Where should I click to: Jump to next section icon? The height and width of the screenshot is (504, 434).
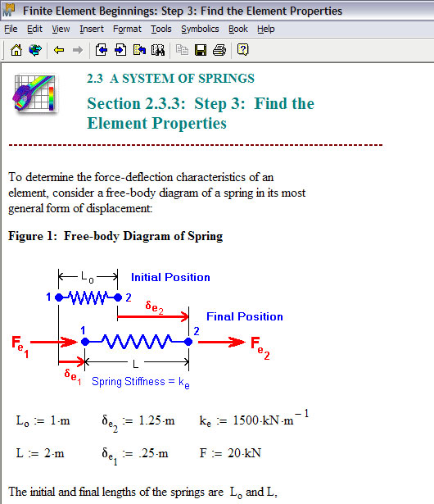click(120, 50)
